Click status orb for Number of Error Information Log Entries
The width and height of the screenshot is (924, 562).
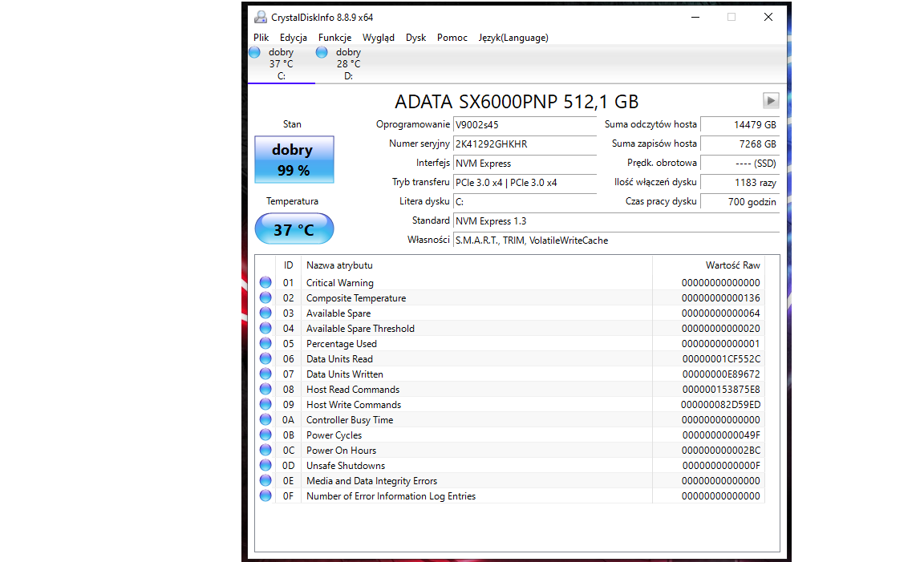coord(265,496)
